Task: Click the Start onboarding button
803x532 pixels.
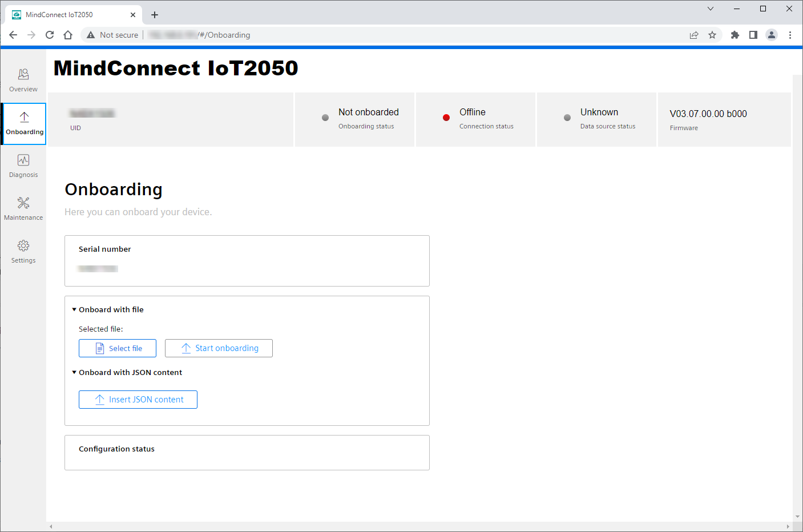Action: tap(219, 348)
